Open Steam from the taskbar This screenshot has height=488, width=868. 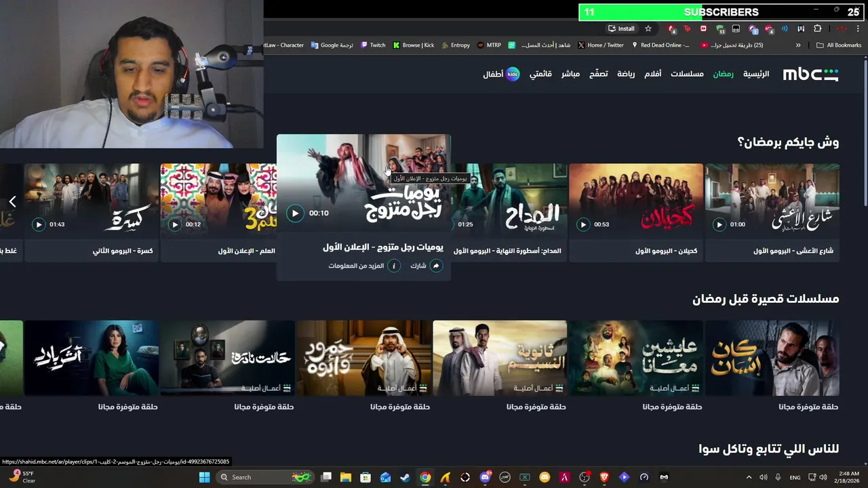coord(405,477)
